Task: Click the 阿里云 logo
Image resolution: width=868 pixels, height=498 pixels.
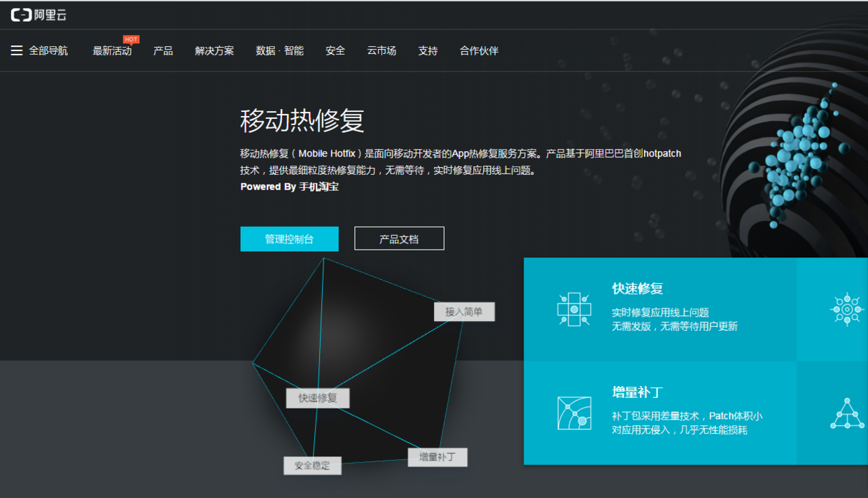Action: (39, 15)
